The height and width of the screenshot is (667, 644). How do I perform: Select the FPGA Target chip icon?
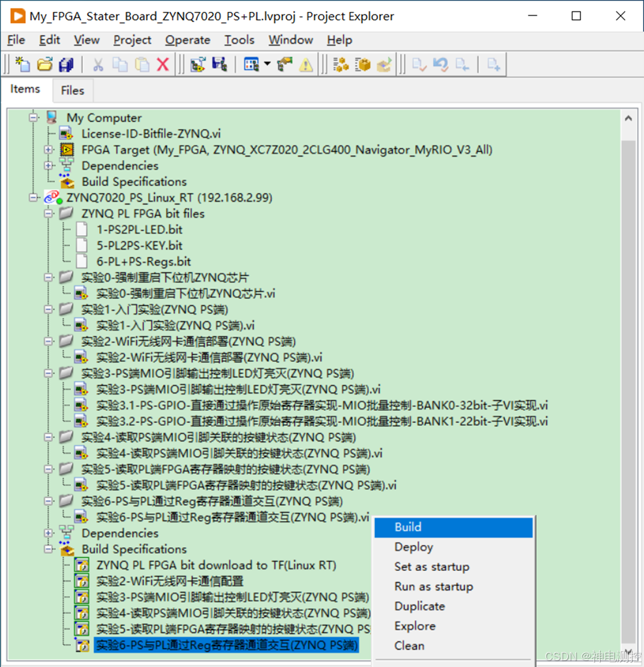[67, 150]
